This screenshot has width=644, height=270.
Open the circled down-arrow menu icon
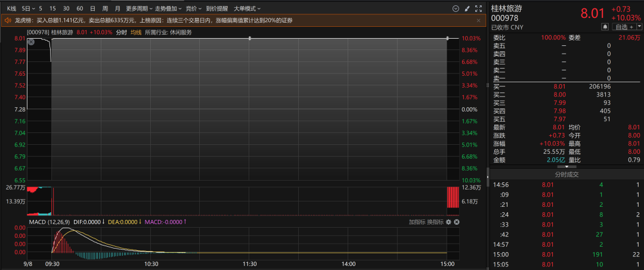(x=456, y=8)
